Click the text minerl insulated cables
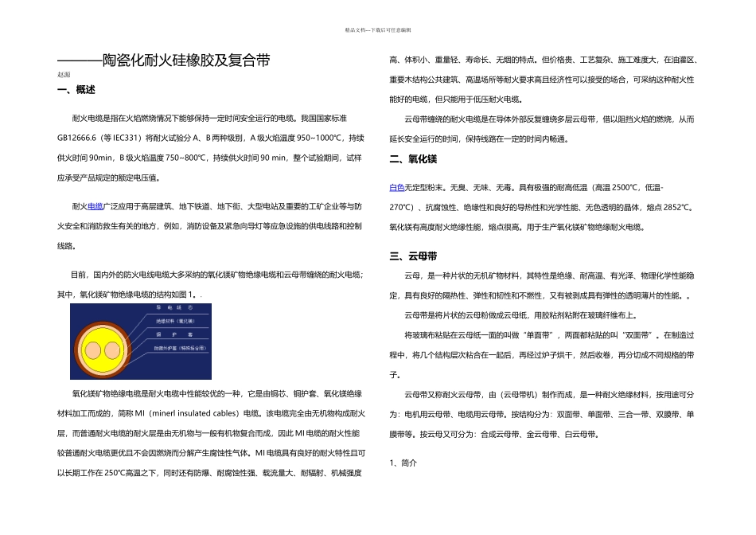 point(195,413)
